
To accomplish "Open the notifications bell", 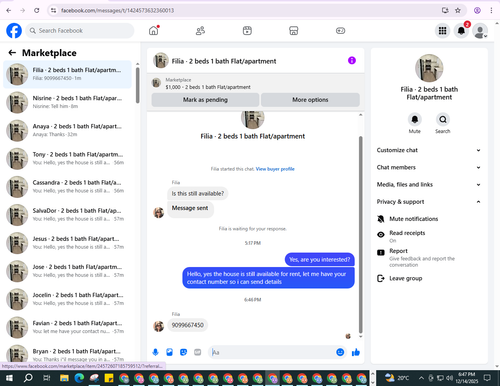I will tap(461, 31).
